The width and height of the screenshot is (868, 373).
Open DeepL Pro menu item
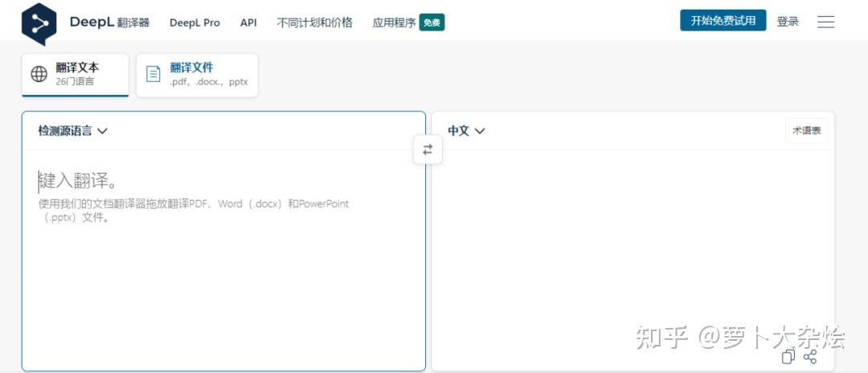point(194,23)
